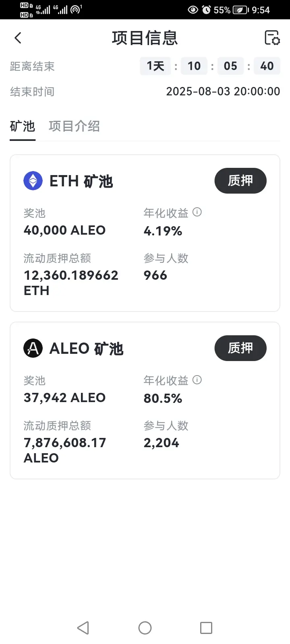Image resolution: width=290 pixels, height=644 pixels.
Task: Show info for ALEO pool 年化收益
Action: tap(197, 380)
